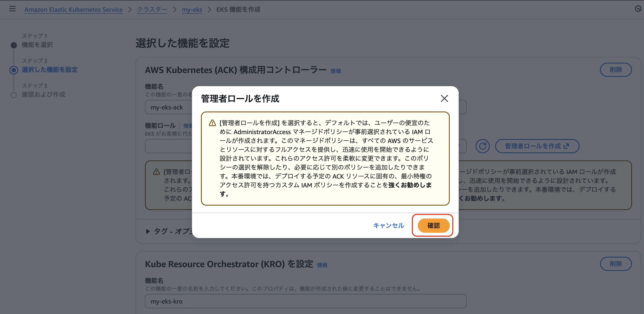
Task: Click the refresh icon to reload IAM roles
Action: [x=482, y=146]
